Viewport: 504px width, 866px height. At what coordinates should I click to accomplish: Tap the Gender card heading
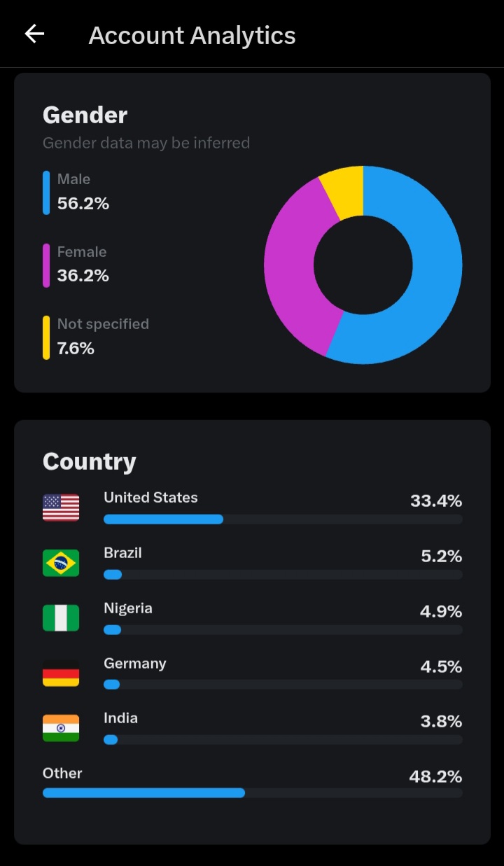click(x=85, y=115)
